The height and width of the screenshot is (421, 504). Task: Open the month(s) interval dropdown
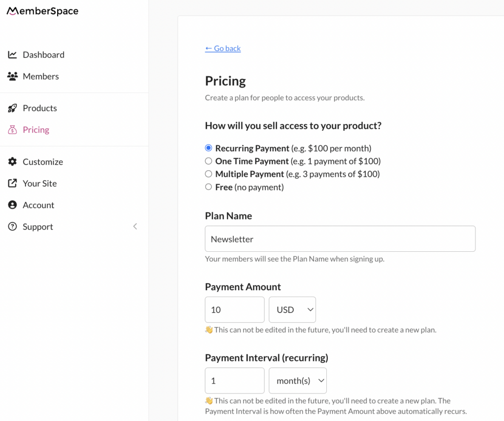297,380
